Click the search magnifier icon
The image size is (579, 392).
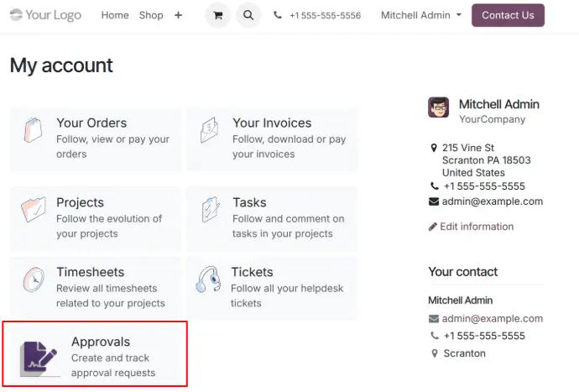[248, 15]
